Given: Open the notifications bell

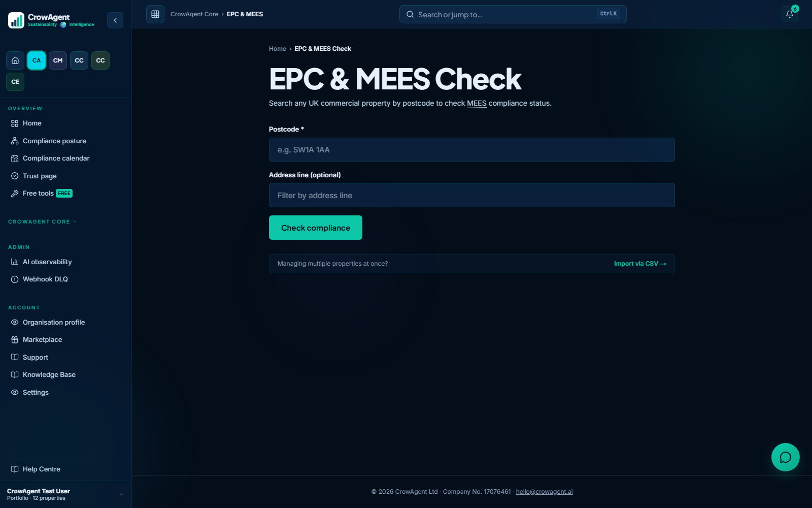Looking at the screenshot, I should pyautogui.click(x=790, y=14).
